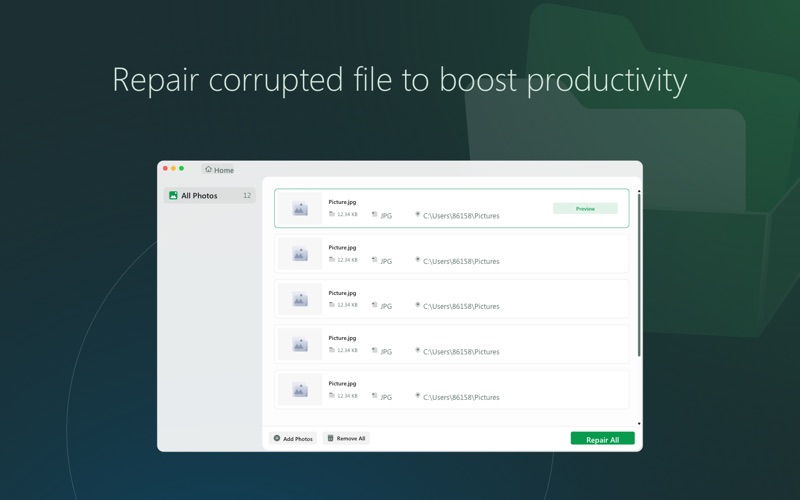Click 12.34 KB size in highlighted Preview row
The height and width of the screenshot is (500, 800).
347,214
